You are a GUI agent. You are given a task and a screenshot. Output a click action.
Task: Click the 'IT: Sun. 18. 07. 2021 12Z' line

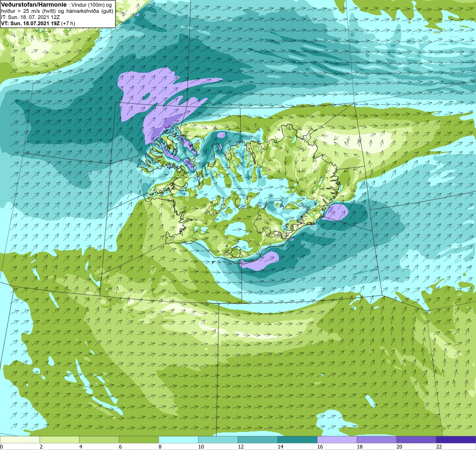[30, 17]
